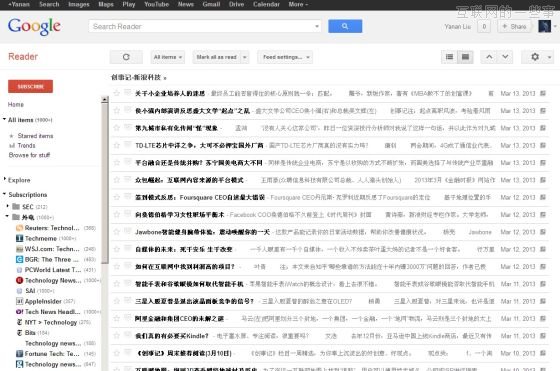The image size is (560, 371).
Task: Open Images in top bar
Action: coord(79,4)
